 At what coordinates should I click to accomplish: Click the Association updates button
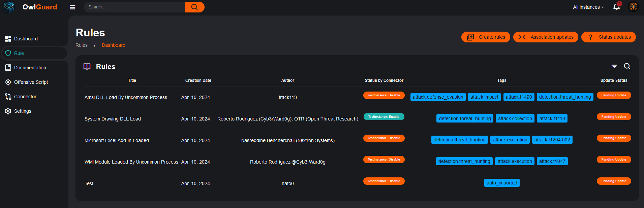[x=546, y=37]
